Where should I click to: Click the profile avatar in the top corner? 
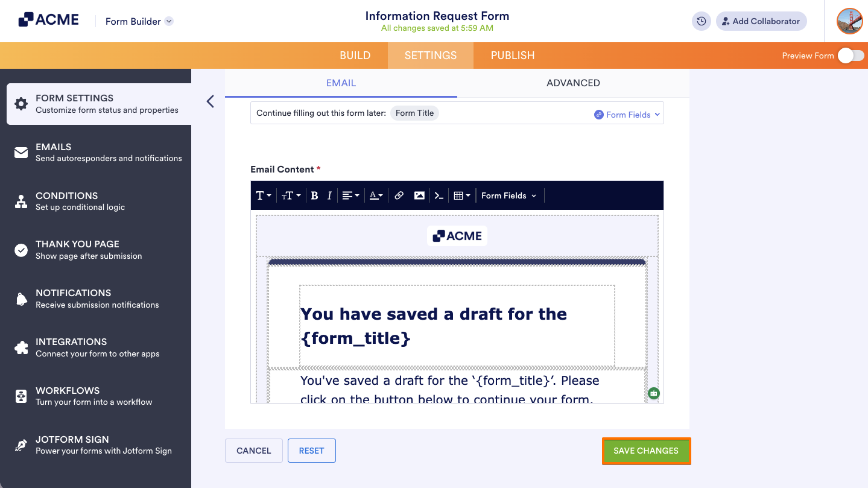pyautogui.click(x=849, y=21)
